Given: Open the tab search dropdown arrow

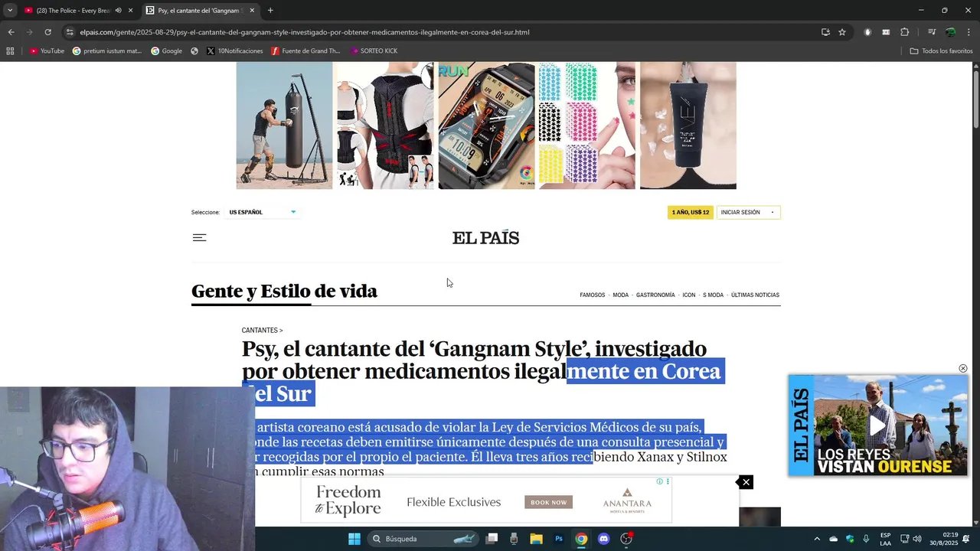Looking at the screenshot, I should [10, 11].
